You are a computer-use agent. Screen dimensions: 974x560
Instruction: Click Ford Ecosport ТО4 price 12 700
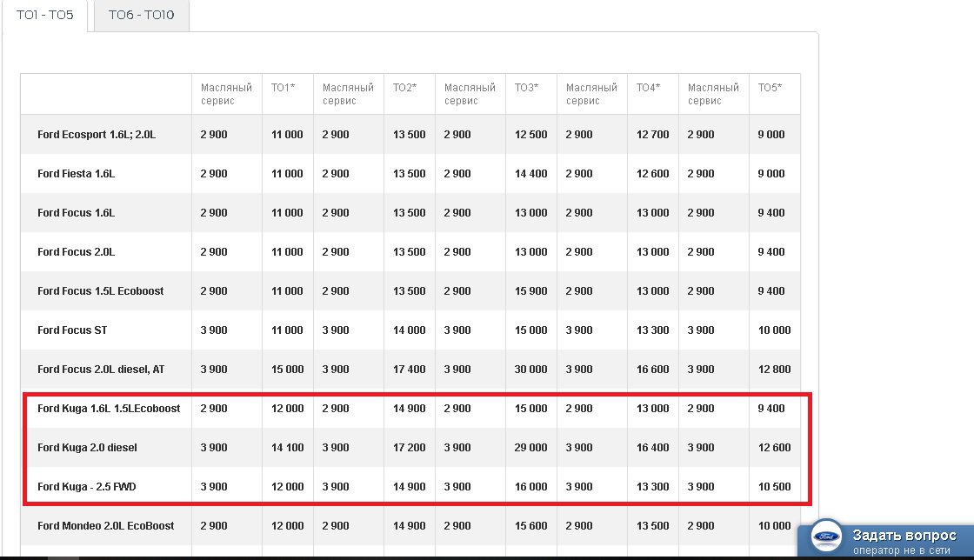652,134
